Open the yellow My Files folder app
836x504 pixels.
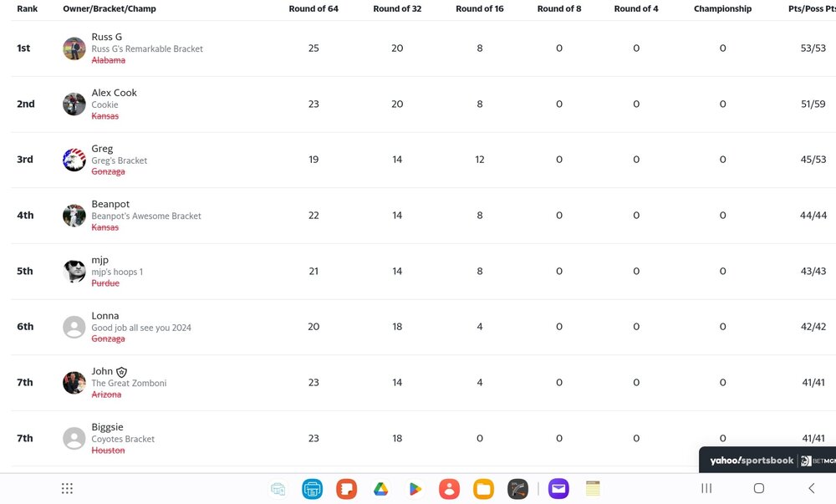pos(483,489)
